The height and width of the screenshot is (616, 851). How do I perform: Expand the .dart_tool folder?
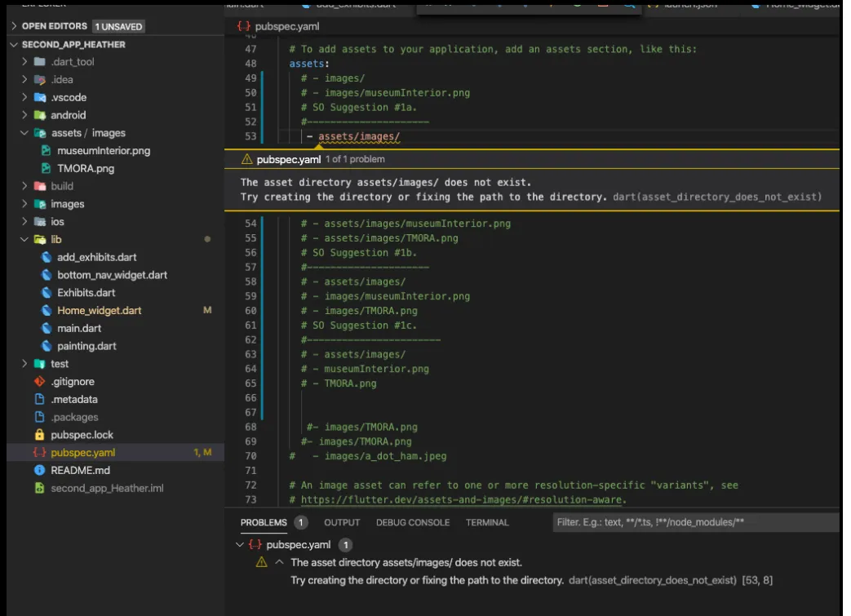pos(24,62)
